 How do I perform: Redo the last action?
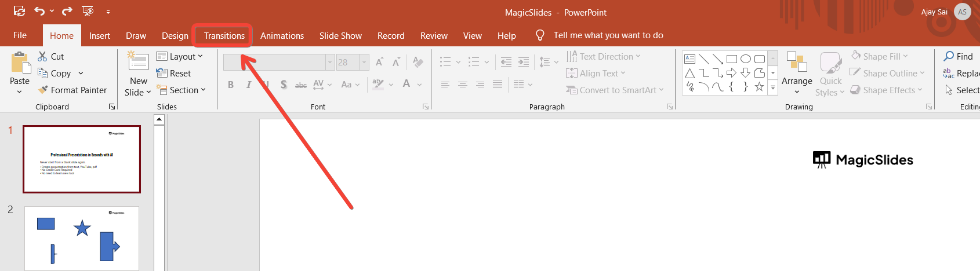point(67,11)
